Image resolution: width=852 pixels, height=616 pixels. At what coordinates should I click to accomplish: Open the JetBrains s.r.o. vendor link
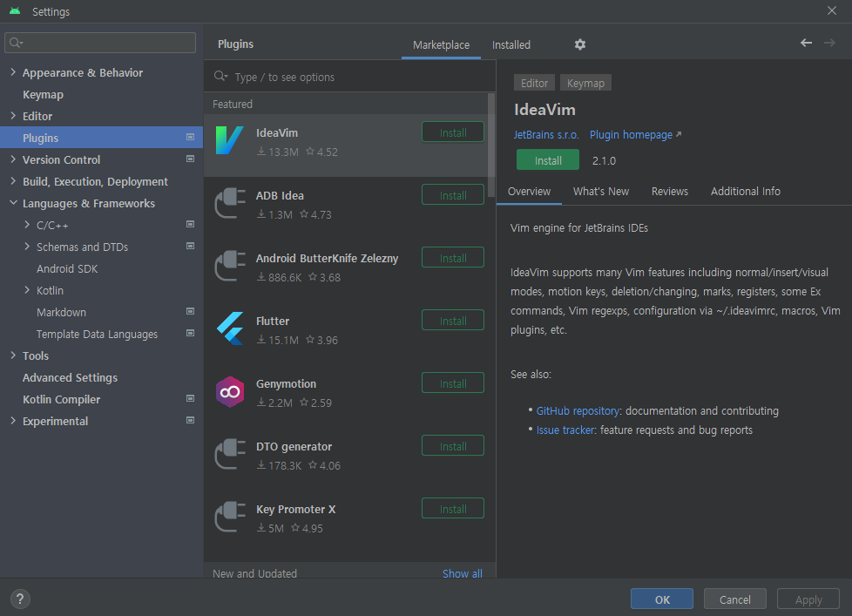(x=546, y=135)
